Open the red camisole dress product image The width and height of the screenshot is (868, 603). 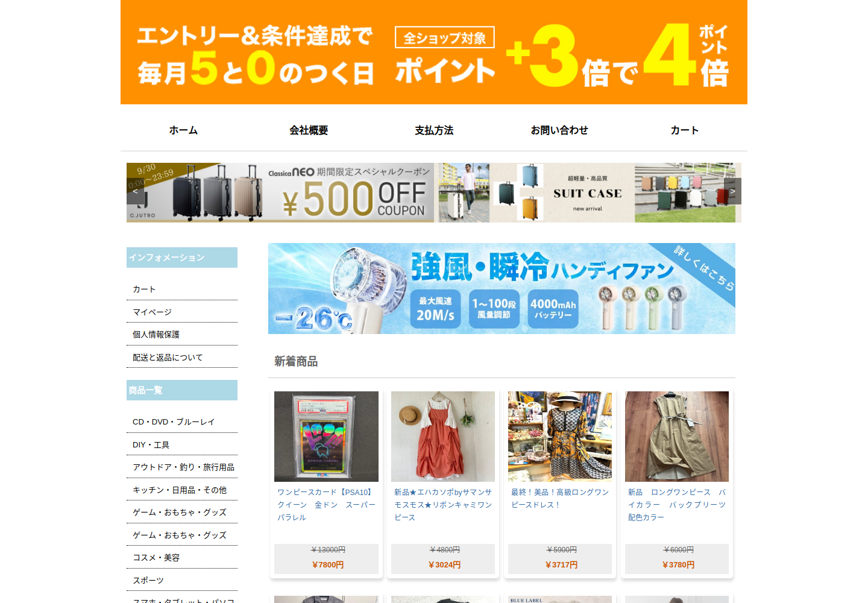point(443,437)
